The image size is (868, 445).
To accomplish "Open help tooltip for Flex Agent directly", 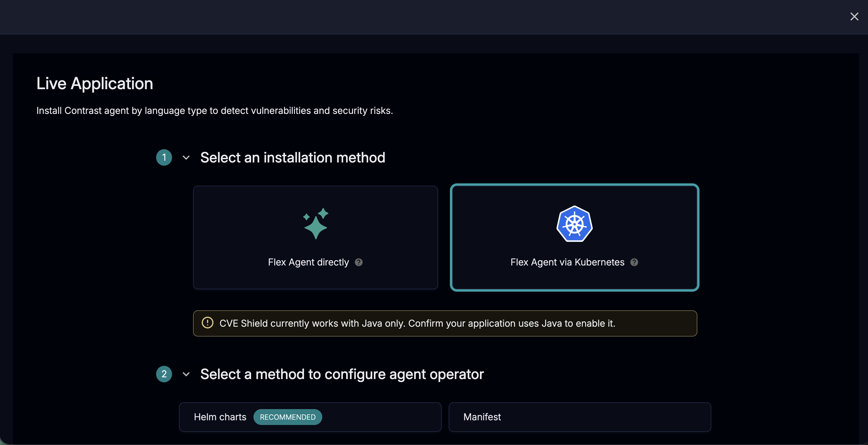I will 358,262.
